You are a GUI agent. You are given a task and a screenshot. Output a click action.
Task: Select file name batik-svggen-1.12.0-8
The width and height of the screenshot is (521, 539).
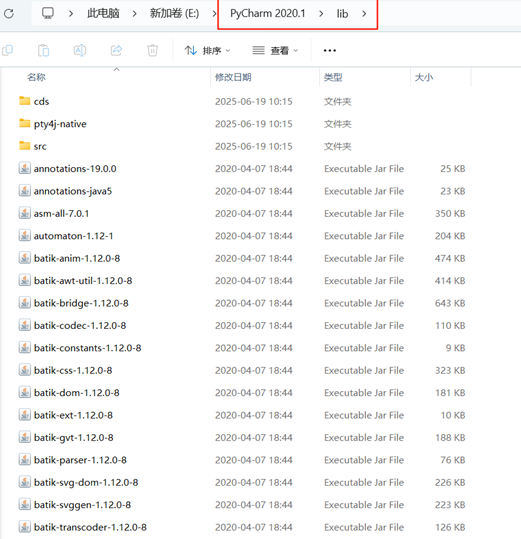pos(82,505)
